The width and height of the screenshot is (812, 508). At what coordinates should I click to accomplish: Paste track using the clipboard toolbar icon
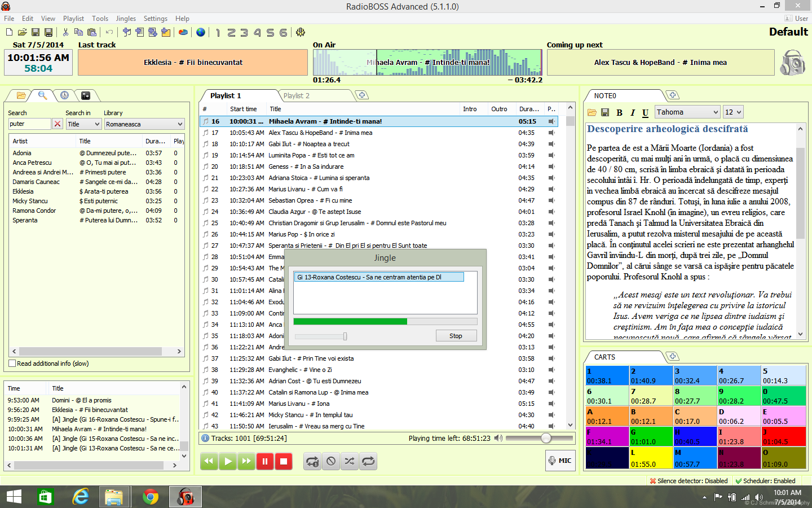91,32
